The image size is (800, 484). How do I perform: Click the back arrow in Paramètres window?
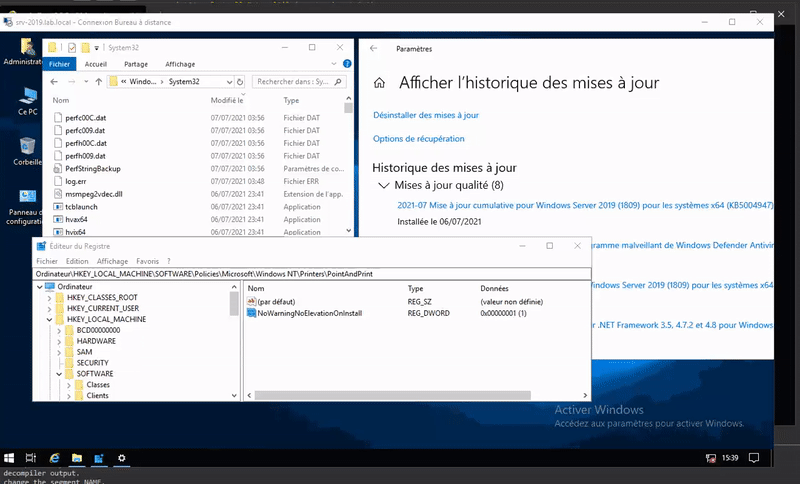click(x=373, y=48)
